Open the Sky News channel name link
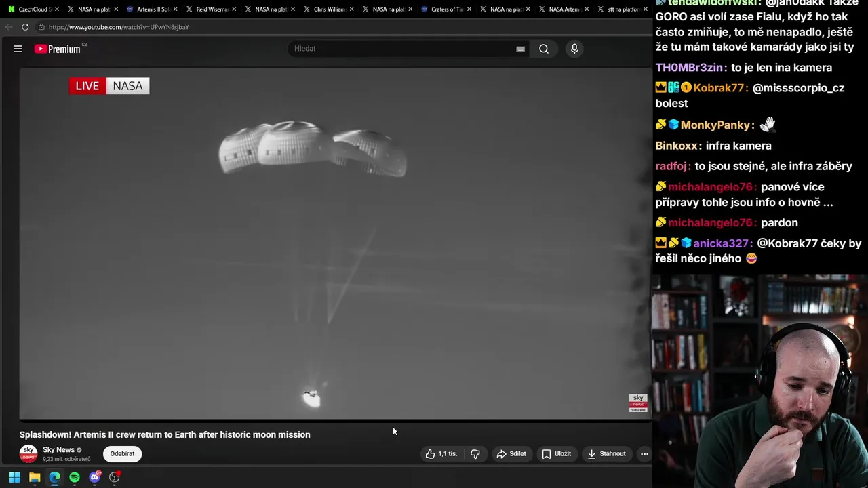 pyautogui.click(x=58, y=450)
